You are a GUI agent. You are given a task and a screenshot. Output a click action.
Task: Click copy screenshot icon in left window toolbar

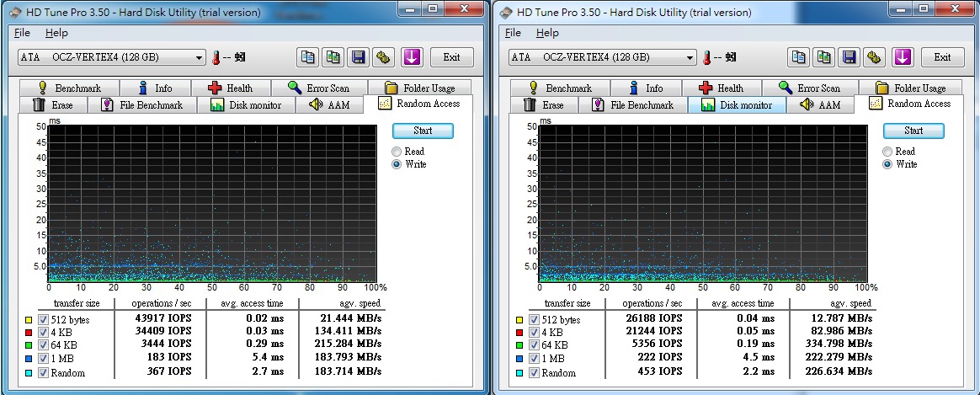(333, 57)
